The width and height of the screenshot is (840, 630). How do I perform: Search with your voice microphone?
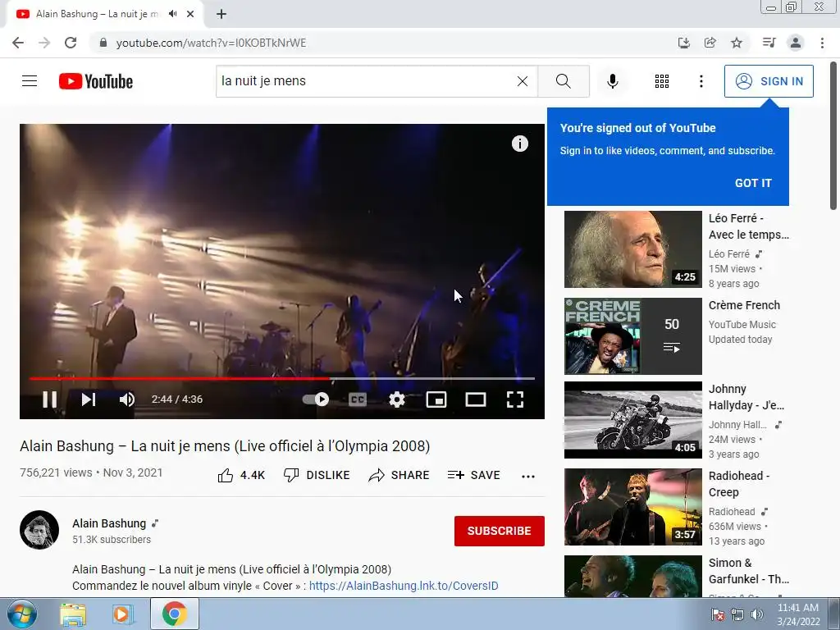pos(612,81)
